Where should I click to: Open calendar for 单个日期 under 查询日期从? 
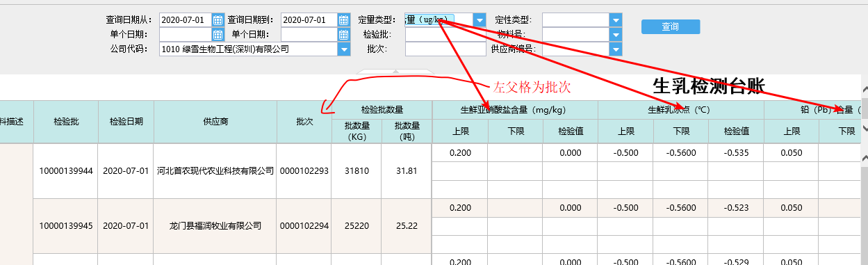click(218, 34)
